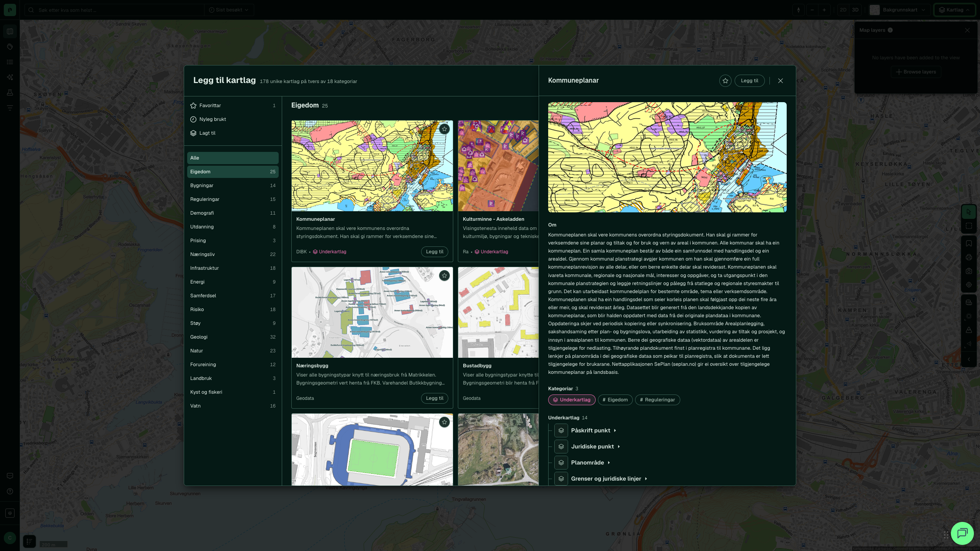The height and width of the screenshot is (551, 980).
Task: Click Legg til in the Kommuneplanar detail header
Action: [750, 81]
